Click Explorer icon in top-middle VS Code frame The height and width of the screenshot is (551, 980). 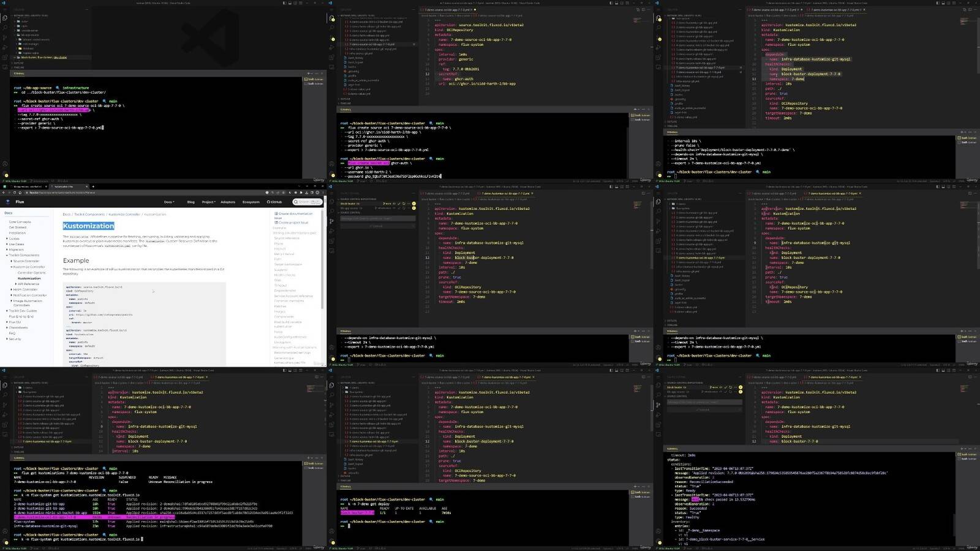pos(331,18)
